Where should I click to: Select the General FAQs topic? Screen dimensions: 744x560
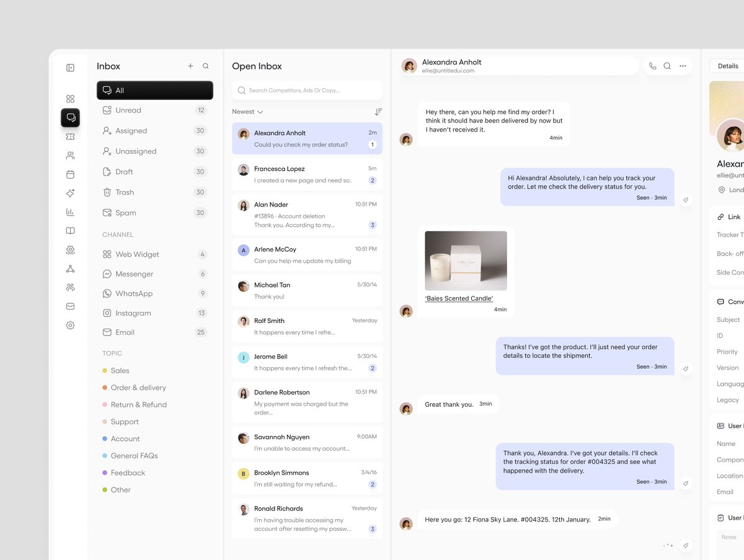tap(130, 456)
